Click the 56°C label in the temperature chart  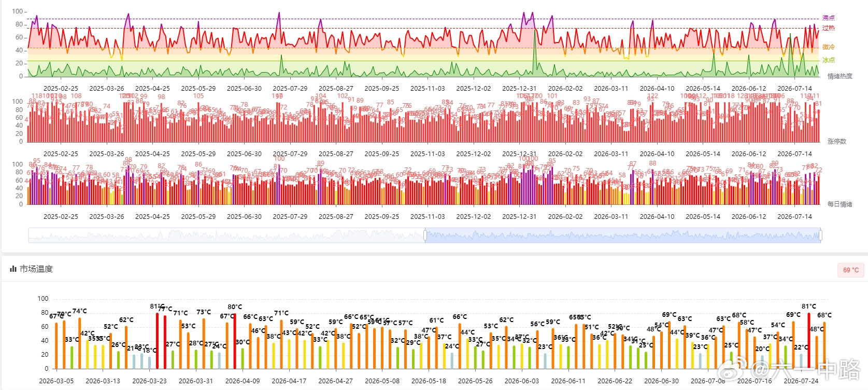(x=537, y=324)
